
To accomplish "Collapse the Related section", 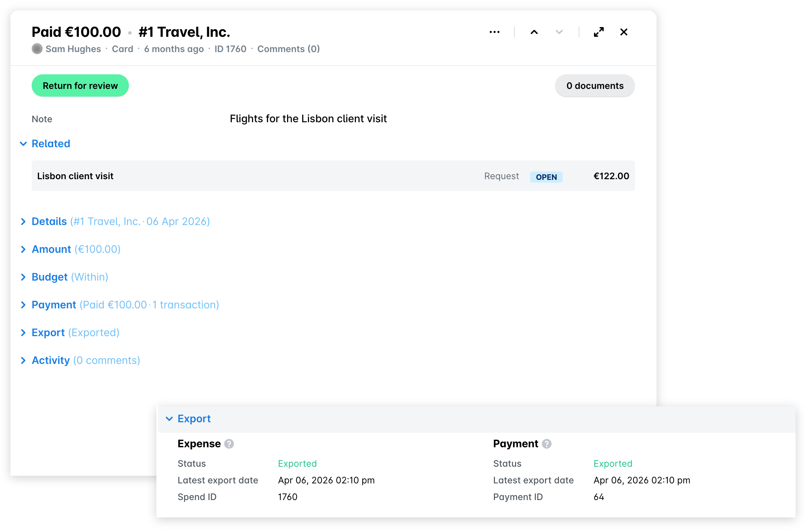I will (45, 144).
